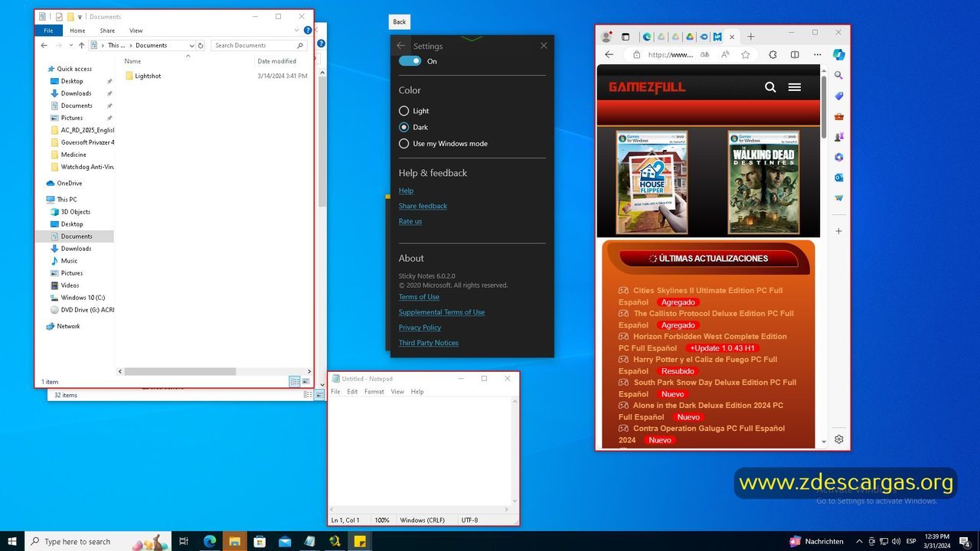Open Sticky Notes Help link
The height and width of the screenshot is (551, 980).
(x=406, y=191)
